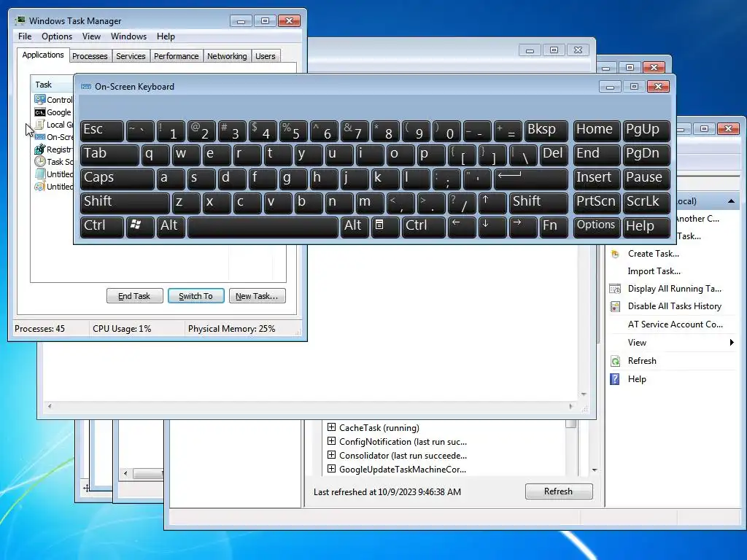Toggle the left Shift key
747x560 pixels.
tap(125, 203)
